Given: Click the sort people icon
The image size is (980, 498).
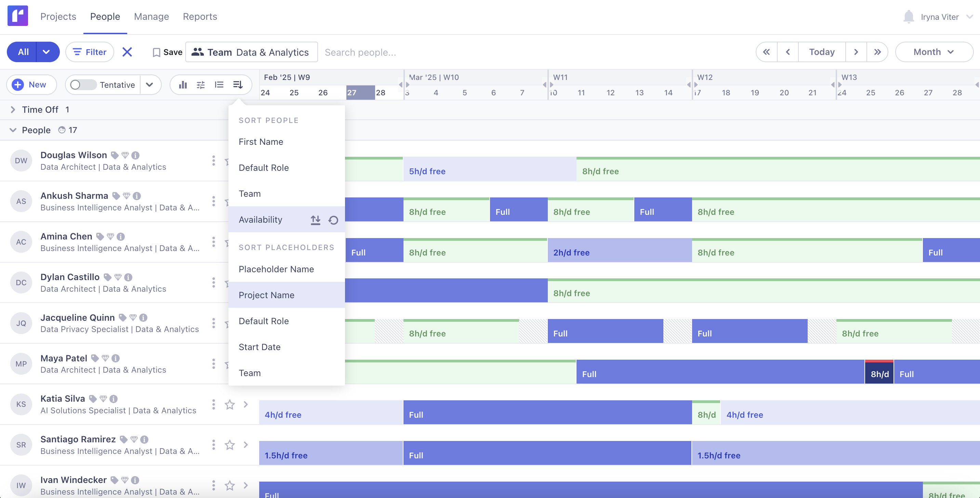Looking at the screenshot, I should pyautogui.click(x=238, y=85).
